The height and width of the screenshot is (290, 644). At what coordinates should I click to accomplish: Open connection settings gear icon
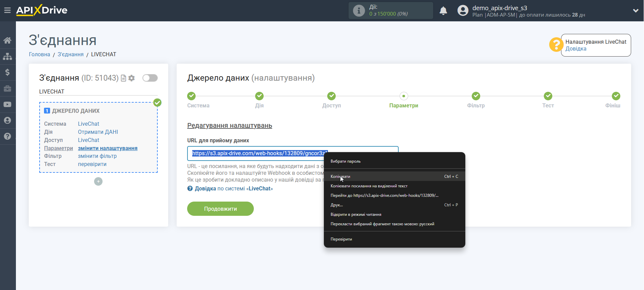point(132,78)
